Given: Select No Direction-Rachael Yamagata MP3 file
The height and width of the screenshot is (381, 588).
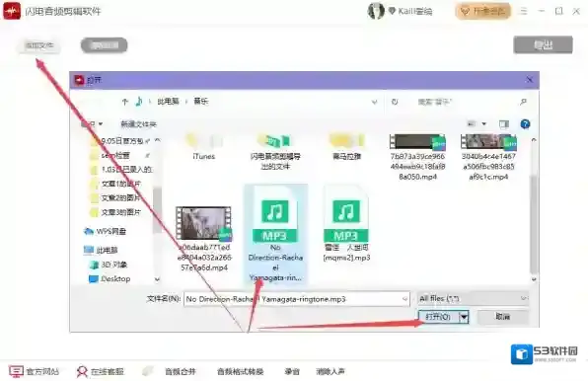Looking at the screenshot, I should (275, 234).
